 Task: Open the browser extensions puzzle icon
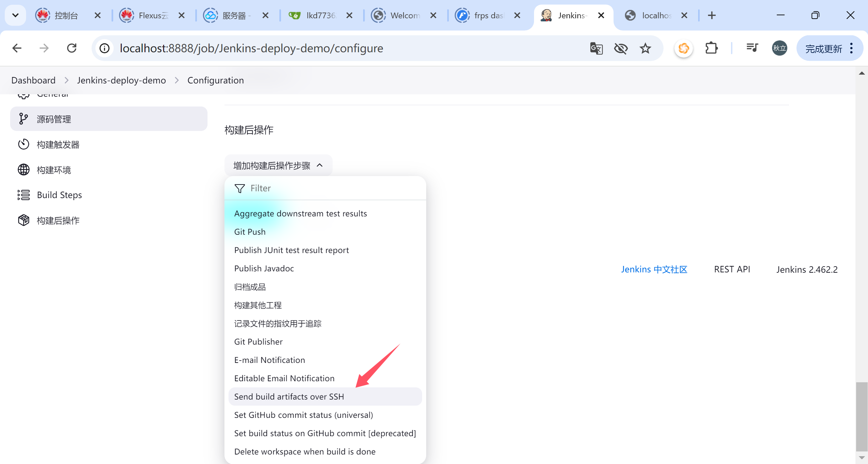click(711, 49)
